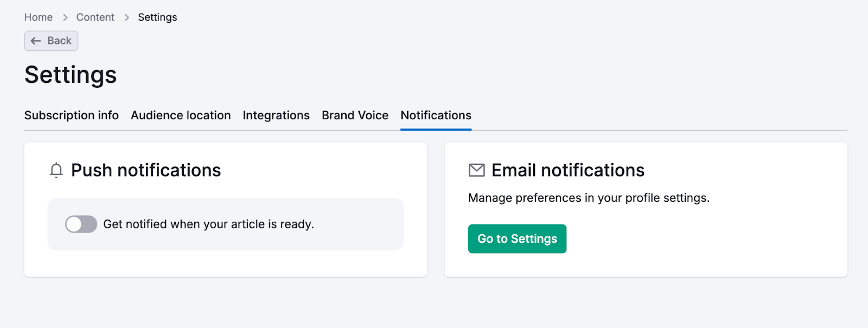The width and height of the screenshot is (868, 328).
Task: Open the Subscription info tab
Action: click(72, 115)
